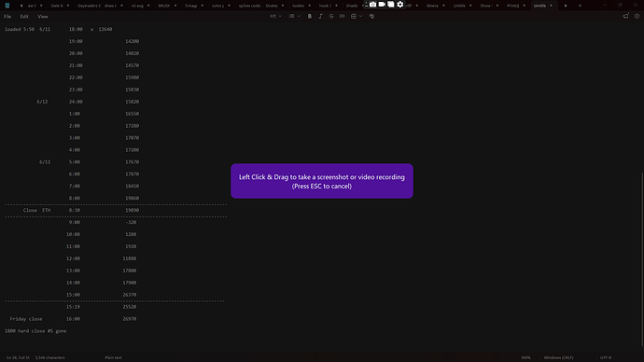
Task: Switch to the 'rsi avg' tab
Action: (x=137, y=6)
